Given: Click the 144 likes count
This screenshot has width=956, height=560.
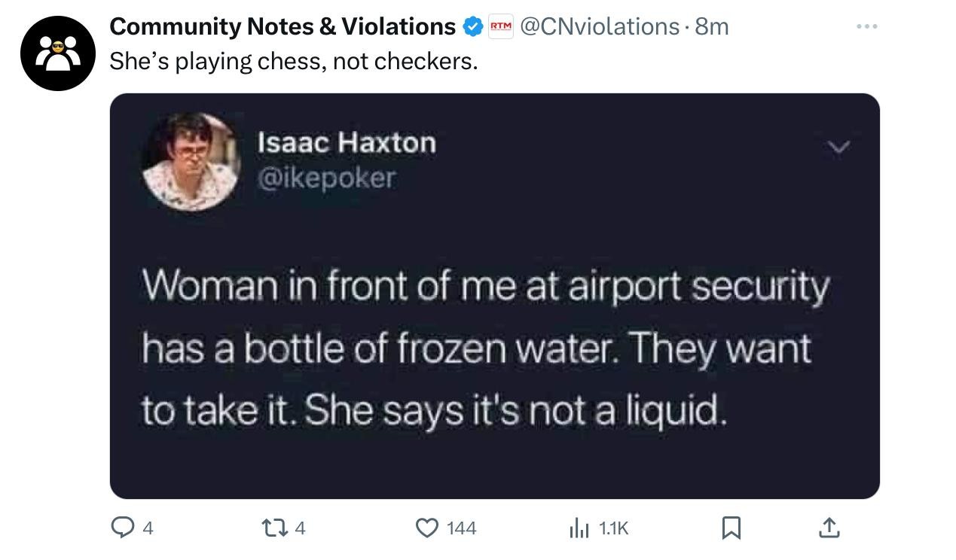Looking at the screenshot, I should [462, 528].
